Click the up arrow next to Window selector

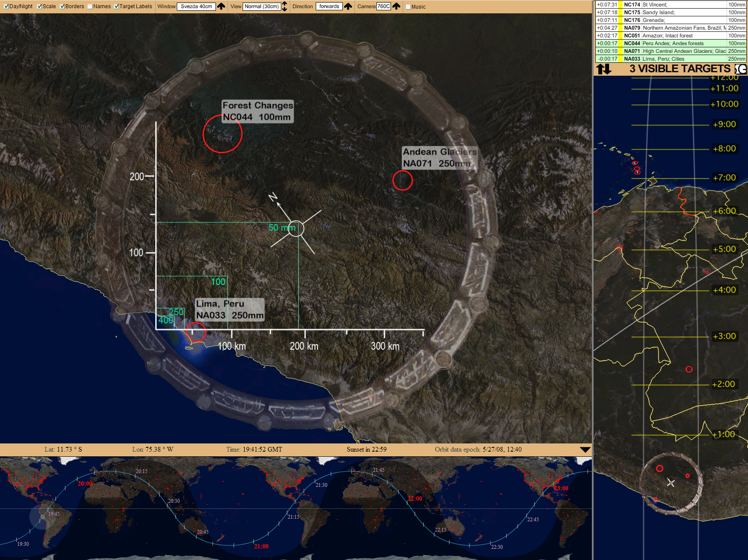221,6
